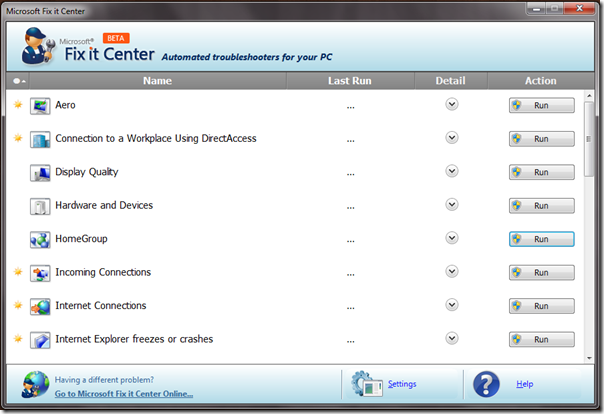Click the Incoming Connections icon
604x414 pixels.
click(x=40, y=273)
